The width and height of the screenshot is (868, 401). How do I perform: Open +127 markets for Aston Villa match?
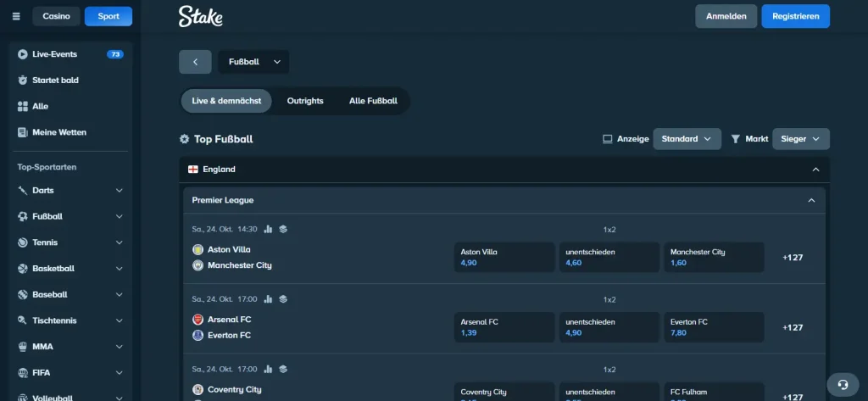793,258
